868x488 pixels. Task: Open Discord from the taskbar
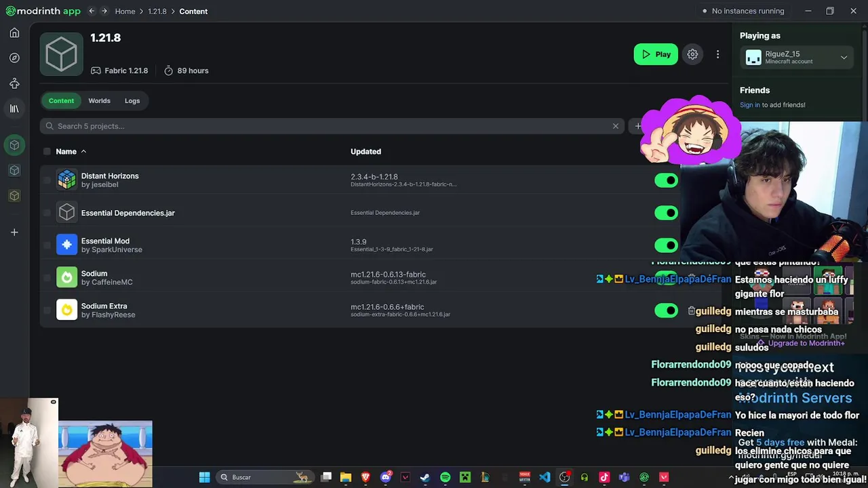(386, 477)
